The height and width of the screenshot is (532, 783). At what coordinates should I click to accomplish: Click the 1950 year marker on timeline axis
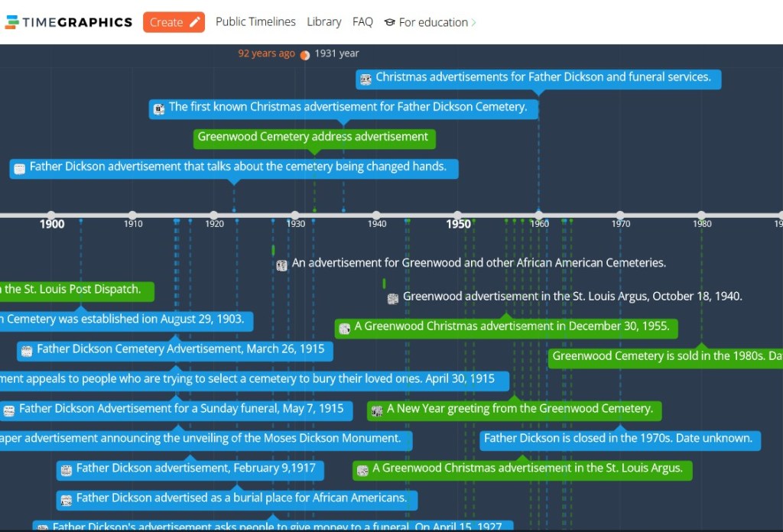click(458, 216)
